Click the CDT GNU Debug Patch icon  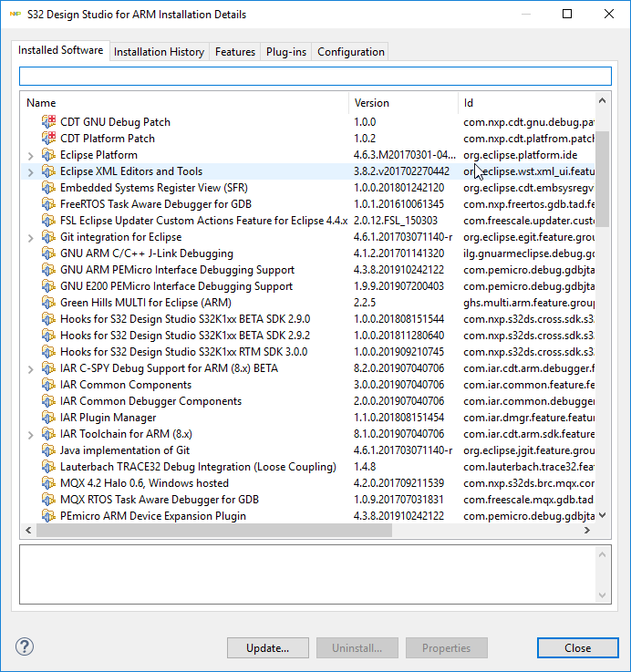[x=48, y=121]
